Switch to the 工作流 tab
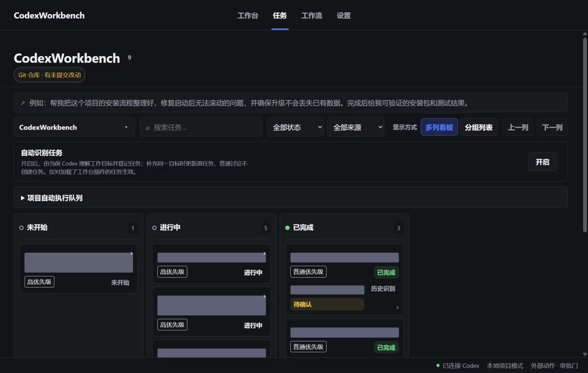This screenshot has width=588, height=373. tap(311, 16)
